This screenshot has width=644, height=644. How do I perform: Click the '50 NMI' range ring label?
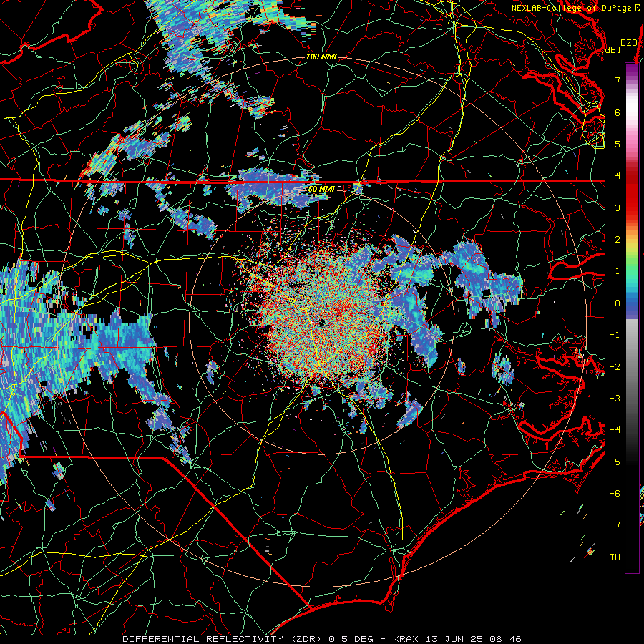pos(321,190)
